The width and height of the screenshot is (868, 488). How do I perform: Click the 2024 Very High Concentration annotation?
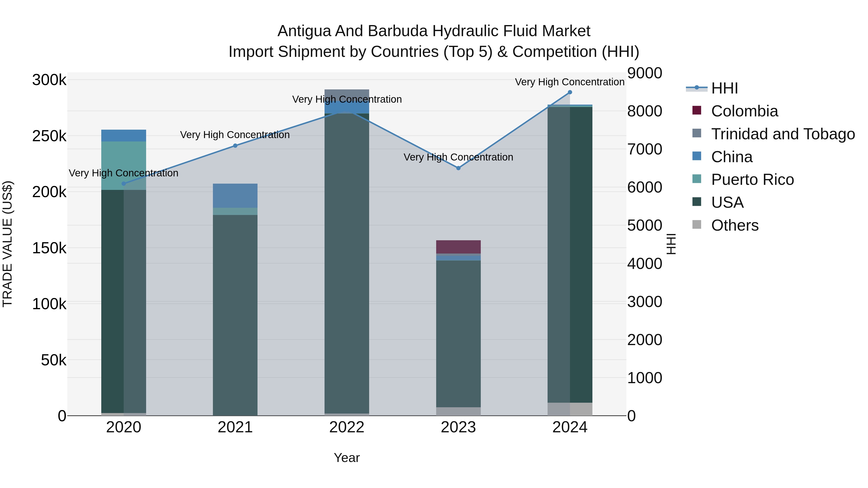point(570,82)
